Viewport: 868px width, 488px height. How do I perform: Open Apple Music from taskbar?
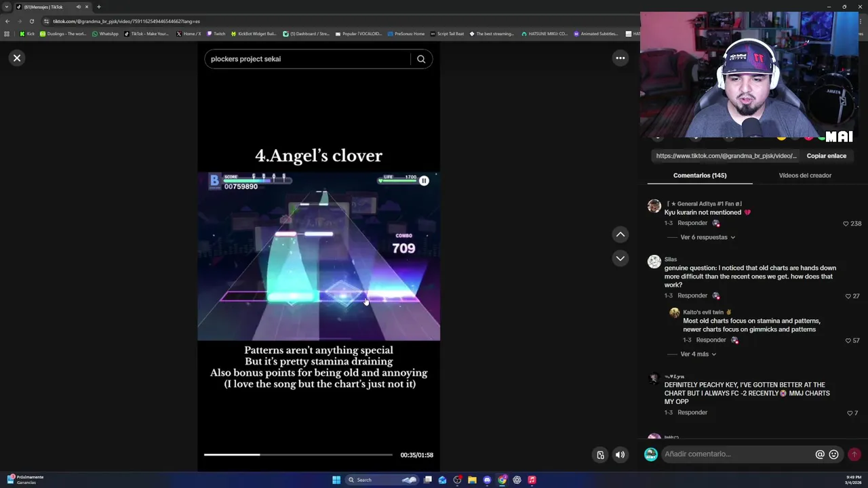(x=532, y=480)
